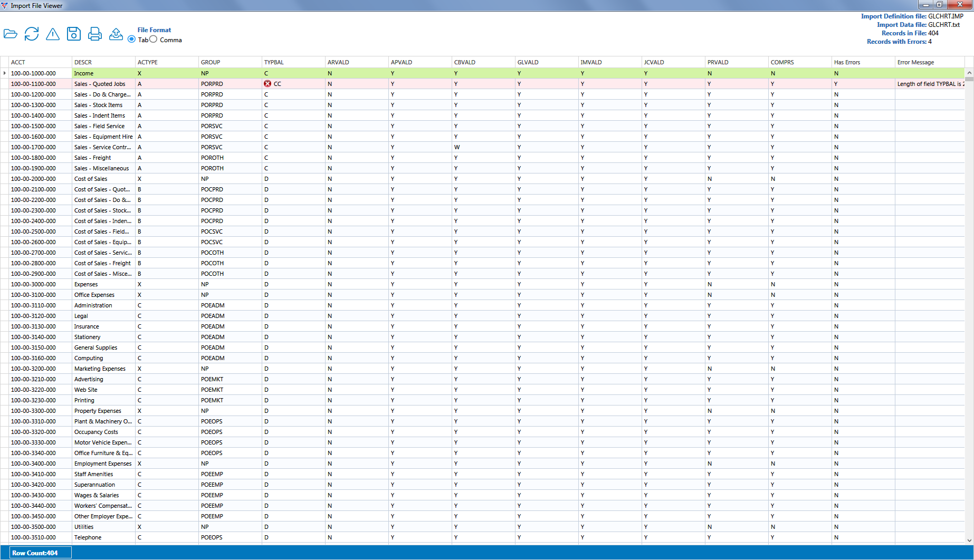This screenshot has height=560, width=974.
Task: Select the current row indicator arrow
Action: [x=4, y=73]
